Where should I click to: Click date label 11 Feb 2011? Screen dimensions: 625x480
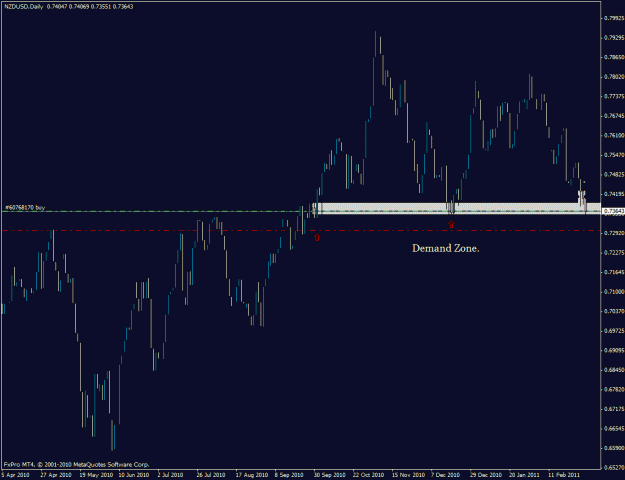click(x=563, y=475)
